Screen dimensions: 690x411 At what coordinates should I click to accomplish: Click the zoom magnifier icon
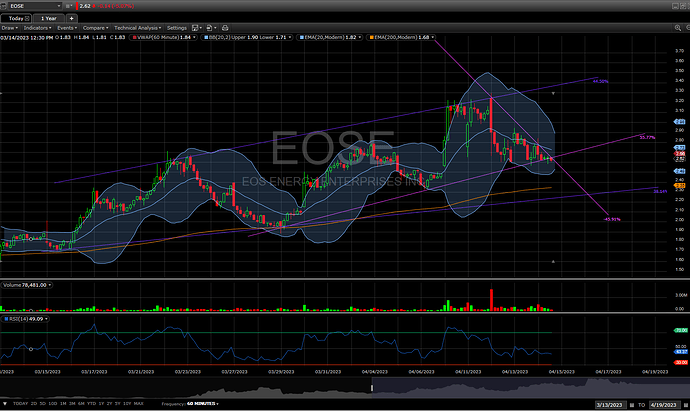point(678,28)
